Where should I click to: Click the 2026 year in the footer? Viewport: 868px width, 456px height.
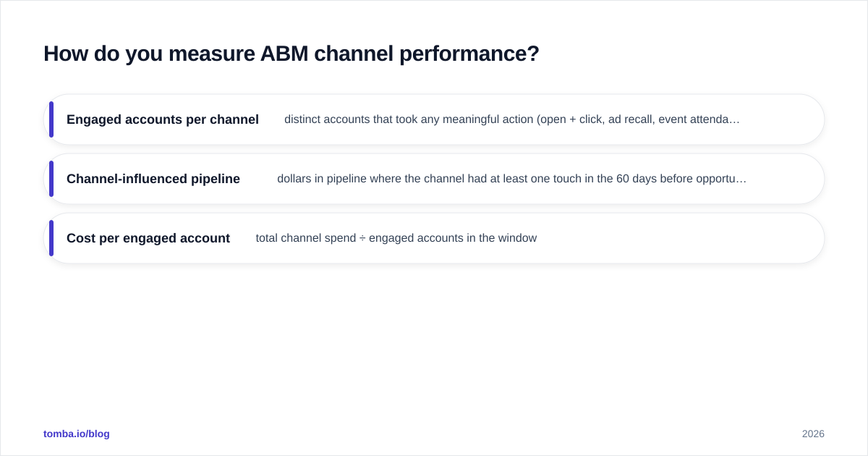[x=813, y=434]
